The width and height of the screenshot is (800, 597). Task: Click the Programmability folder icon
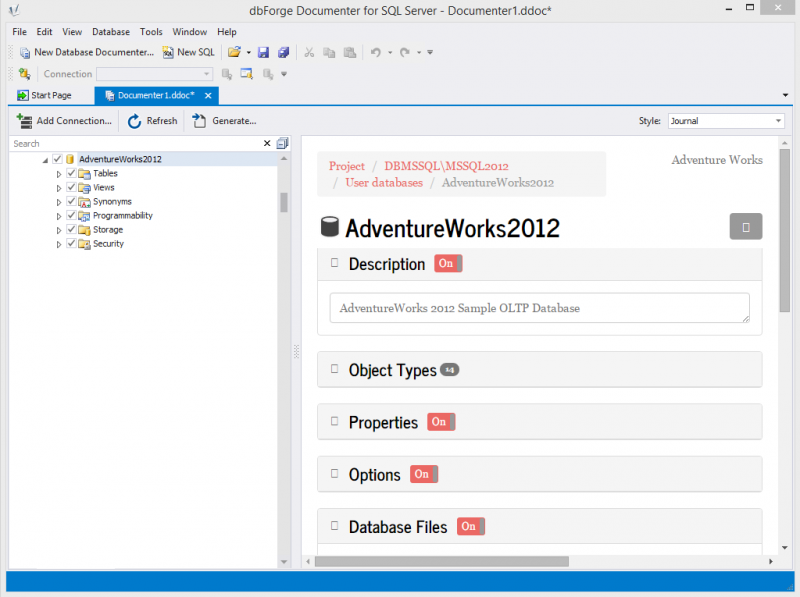[84, 216]
